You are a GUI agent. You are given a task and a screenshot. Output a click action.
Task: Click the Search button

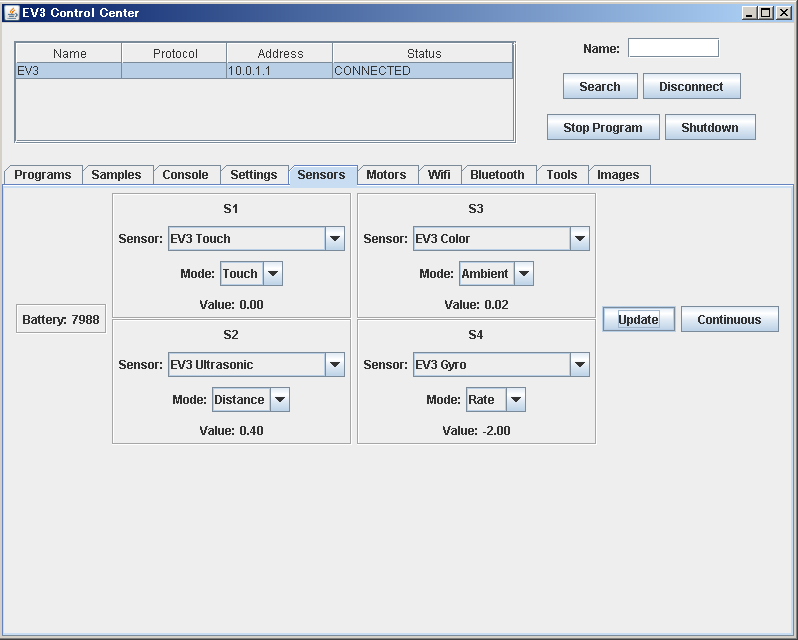(x=600, y=86)
